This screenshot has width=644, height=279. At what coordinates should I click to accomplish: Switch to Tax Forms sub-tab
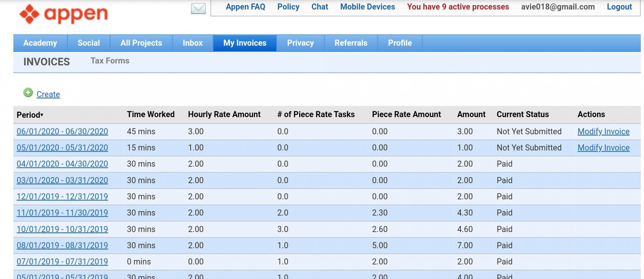click(110, 61)
